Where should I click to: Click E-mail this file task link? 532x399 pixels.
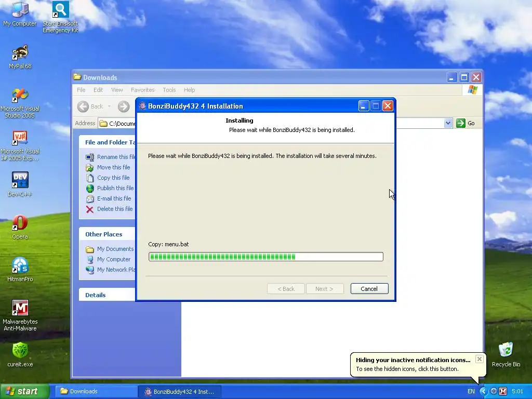coord(108,198)
